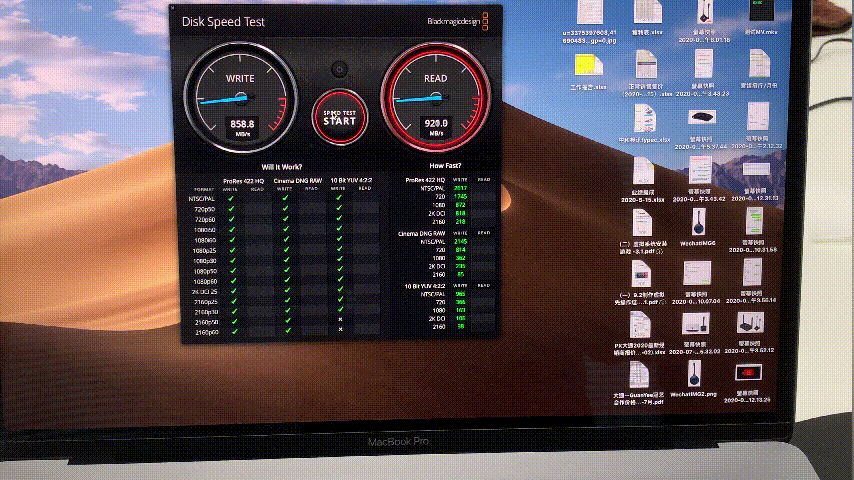Click the Blackmagicdesign logo

458,21
